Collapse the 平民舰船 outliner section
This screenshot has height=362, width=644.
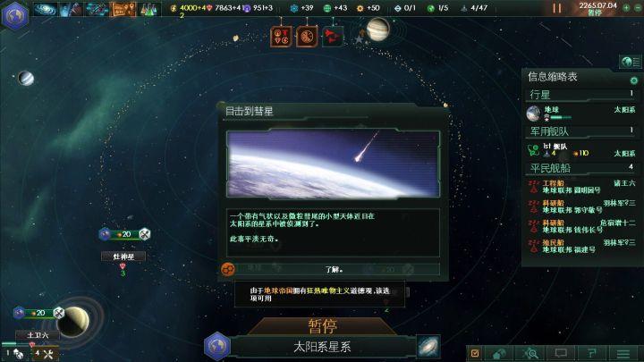[580, 168]
